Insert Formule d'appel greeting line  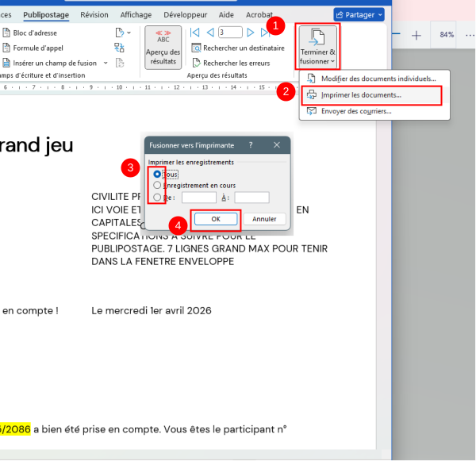35,48
